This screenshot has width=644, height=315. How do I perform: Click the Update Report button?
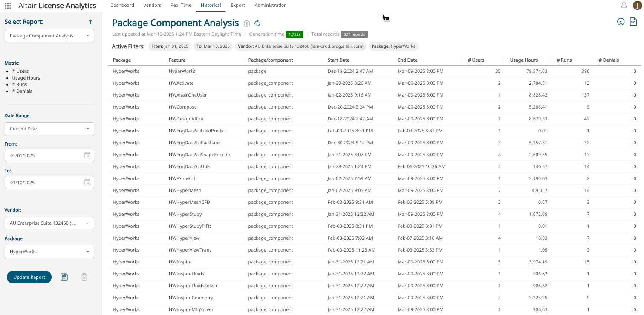point(29,277)
